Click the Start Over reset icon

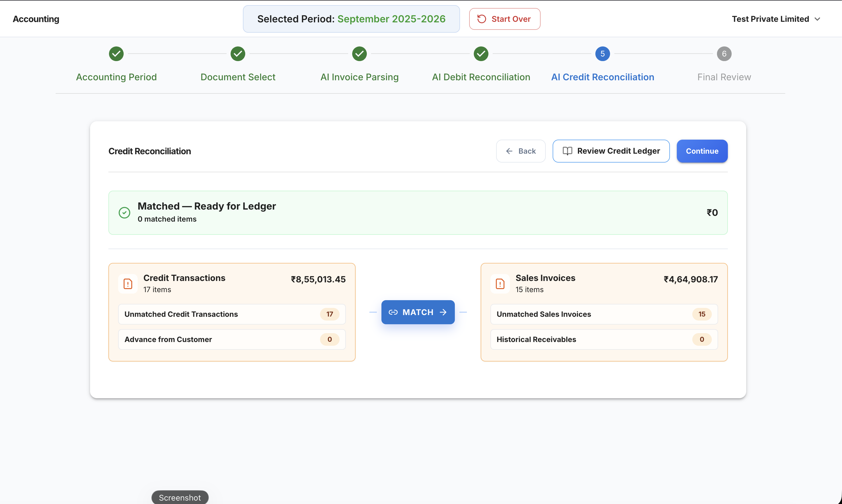tap(482, 19)
